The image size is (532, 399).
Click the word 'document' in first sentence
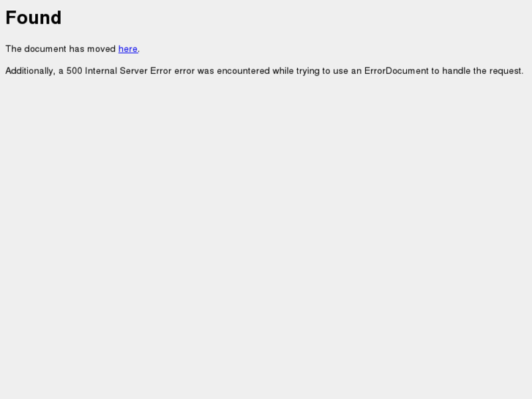[x=45, y=49]
